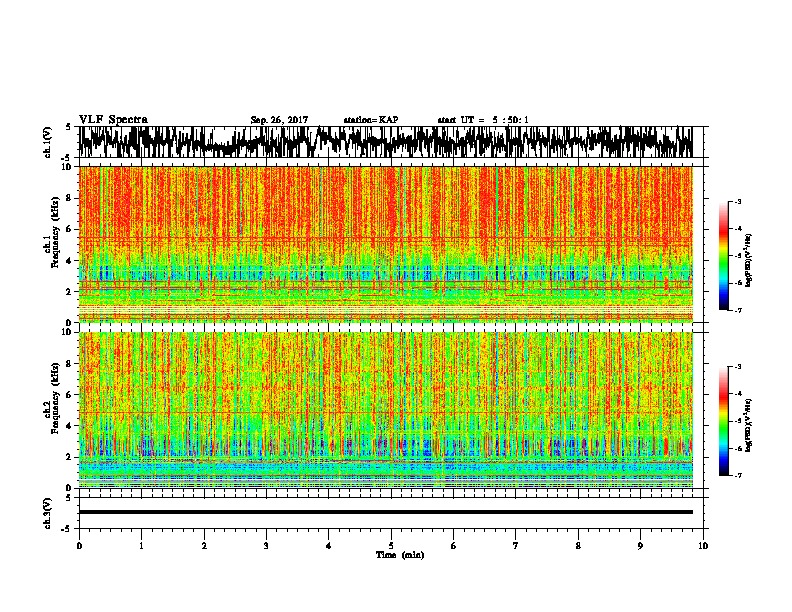The width and height of the screenshot is (792, 612).
Task: Click the time axis tick label "1"
Action: (141, 546)
